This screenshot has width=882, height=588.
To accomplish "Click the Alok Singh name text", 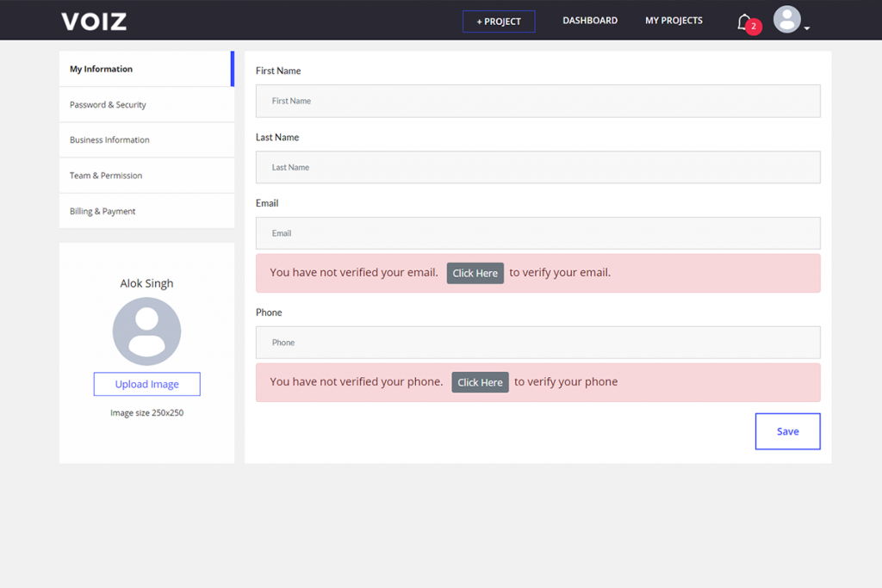I will [x=146, y=283].
